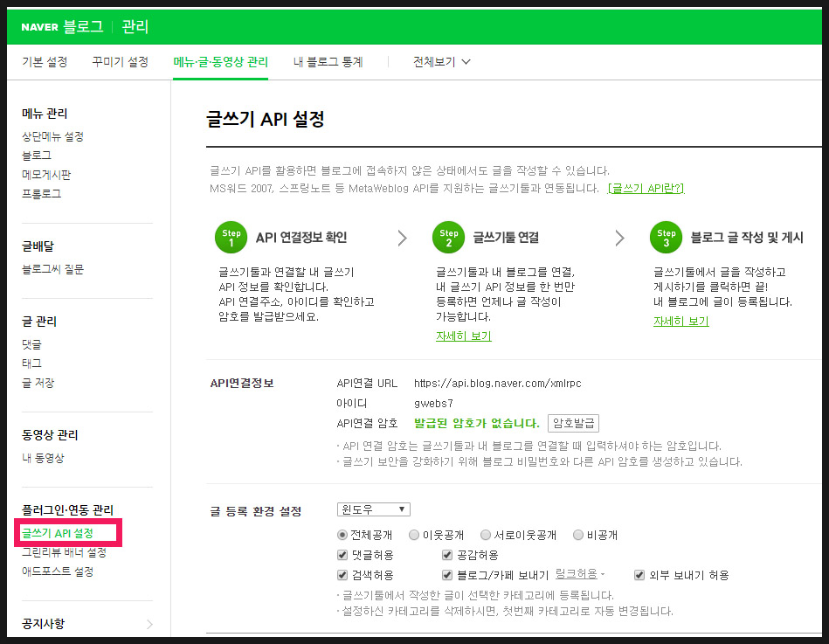This screenshot has width=829, height=644.
Task: Click the 암호발급 button
Action: pyautogui.click(x=574, y=423)
